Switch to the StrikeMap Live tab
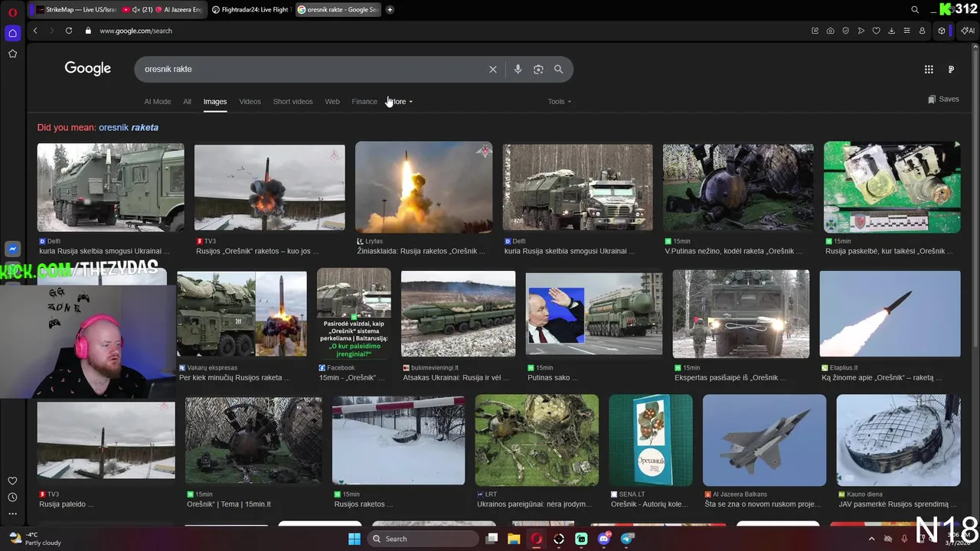 pos(76,10)
